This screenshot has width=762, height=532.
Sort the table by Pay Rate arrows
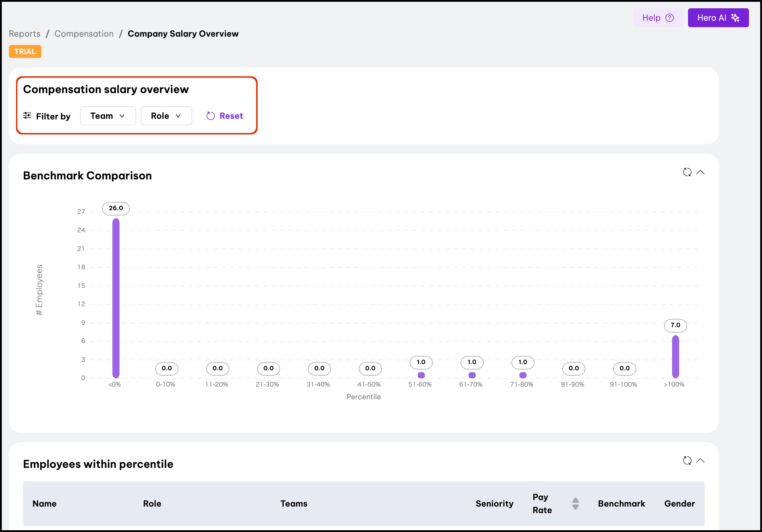click(575, 503)
